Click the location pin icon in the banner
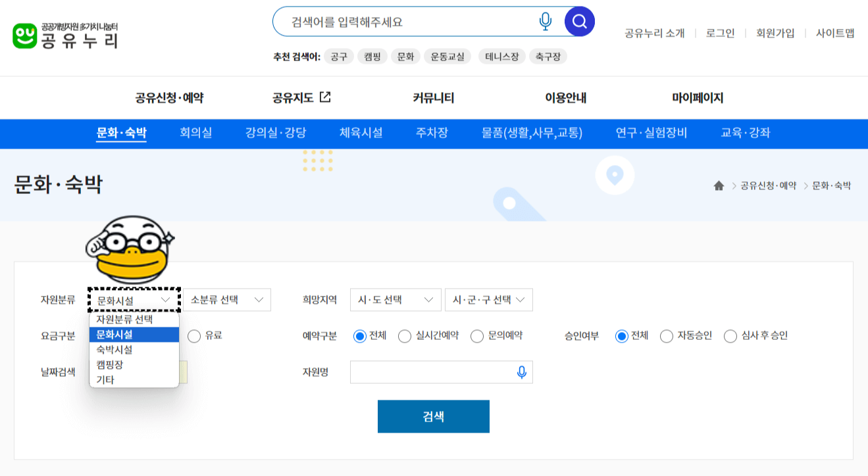Viewport: 868px width, 476px height. coord(615,174)
